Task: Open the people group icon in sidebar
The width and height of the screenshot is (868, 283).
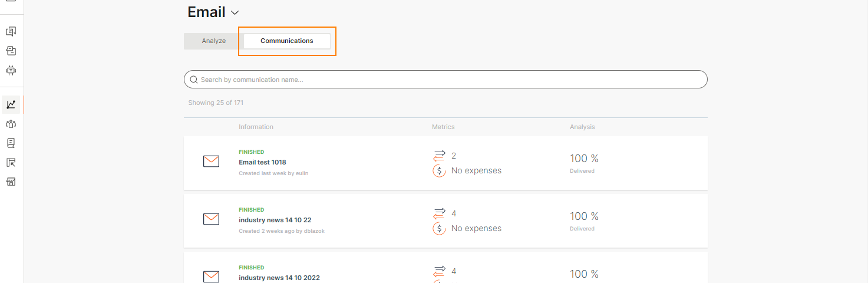Action: [11, 124]
